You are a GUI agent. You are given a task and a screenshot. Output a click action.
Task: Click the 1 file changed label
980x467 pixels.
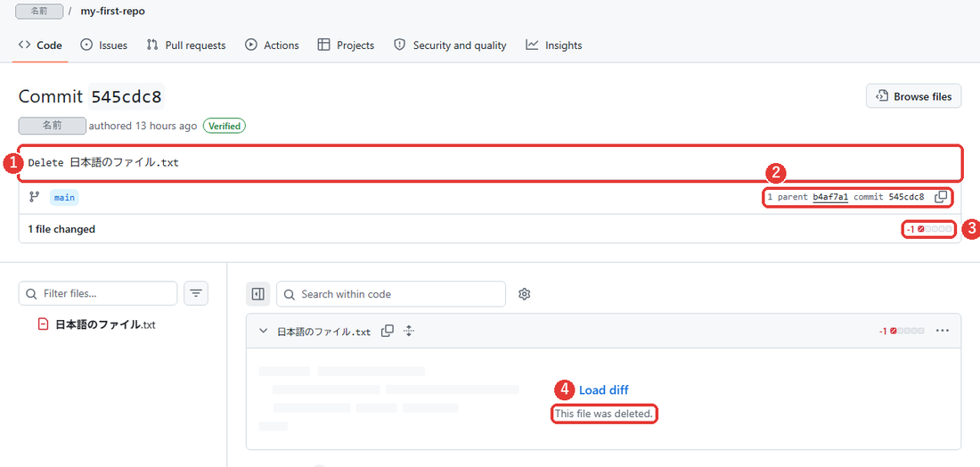click(61, 229)
